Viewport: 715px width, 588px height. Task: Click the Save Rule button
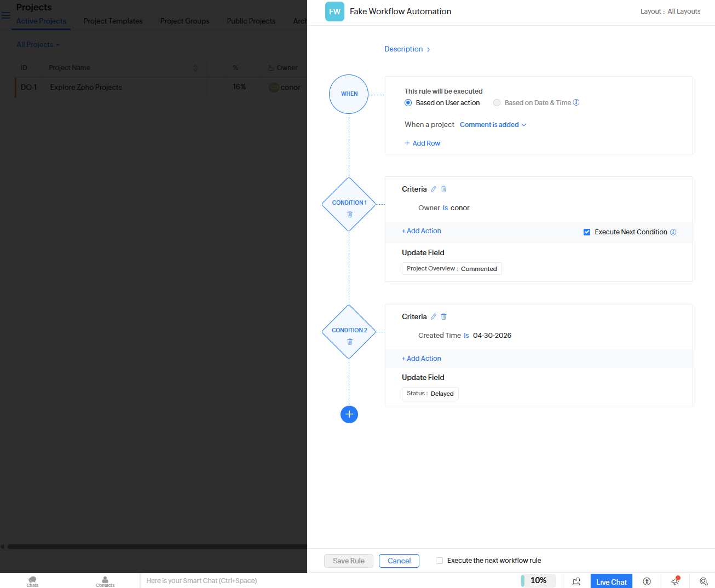pos(348,561)
